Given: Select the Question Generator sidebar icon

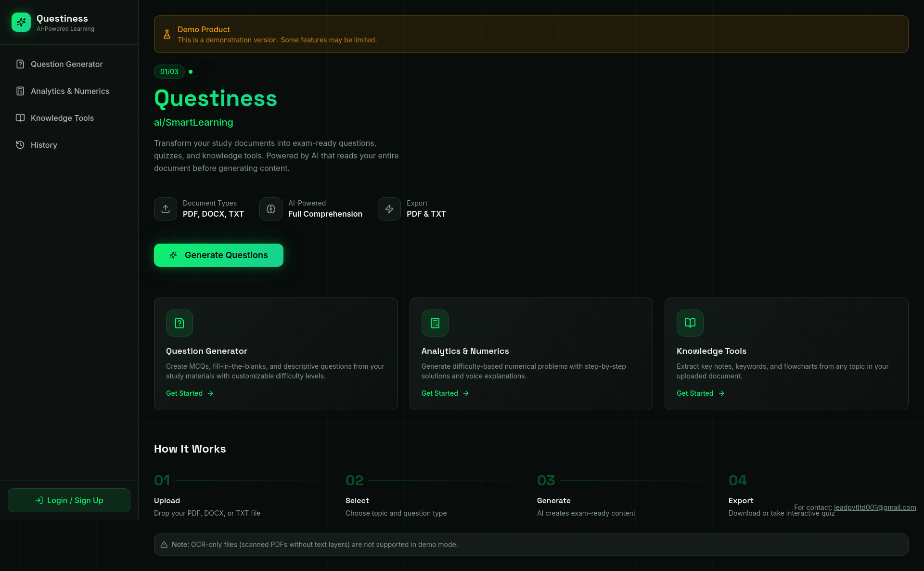Looking at the screenshot, I should 20,64.
